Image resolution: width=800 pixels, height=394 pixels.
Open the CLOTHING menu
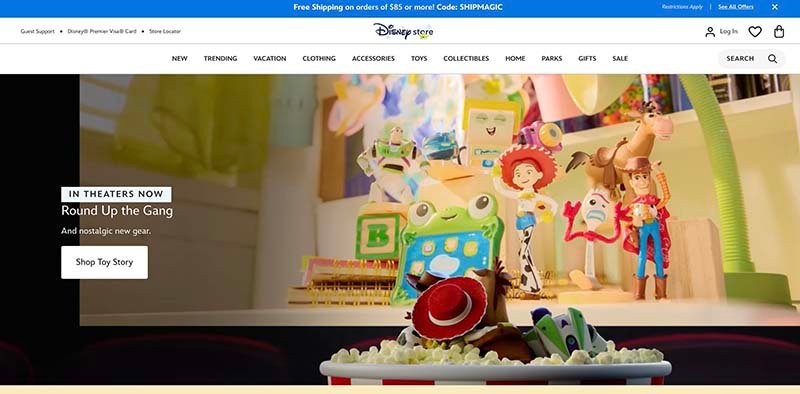[319, 59]
